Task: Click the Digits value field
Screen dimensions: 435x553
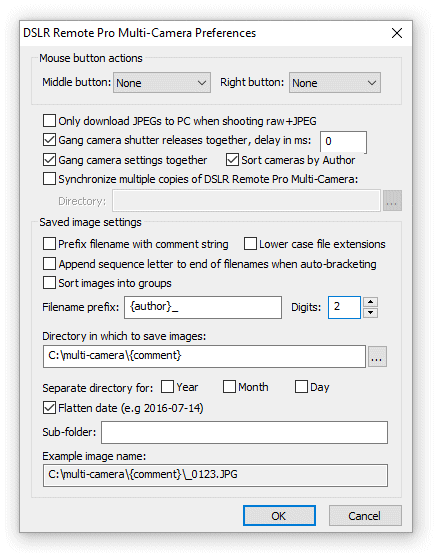Action: point(344,308)
